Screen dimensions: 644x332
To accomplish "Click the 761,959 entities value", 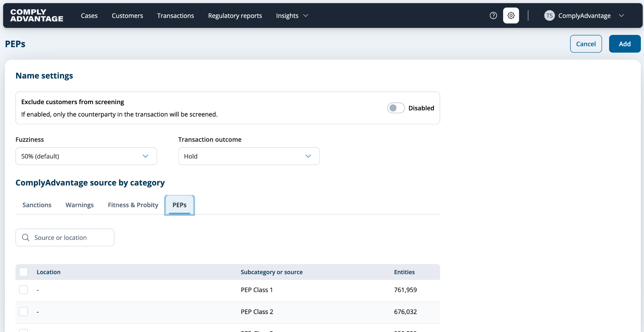I will (x=405, y=290).
